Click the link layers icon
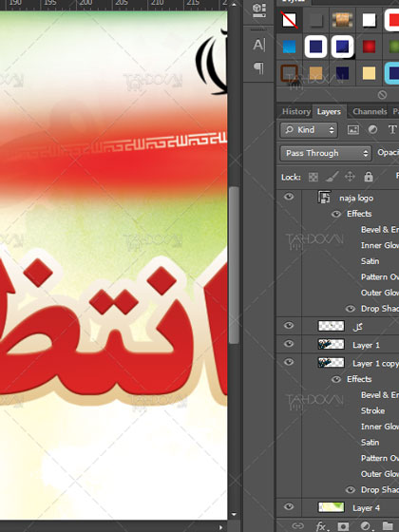399x532 pixels. 298,526
